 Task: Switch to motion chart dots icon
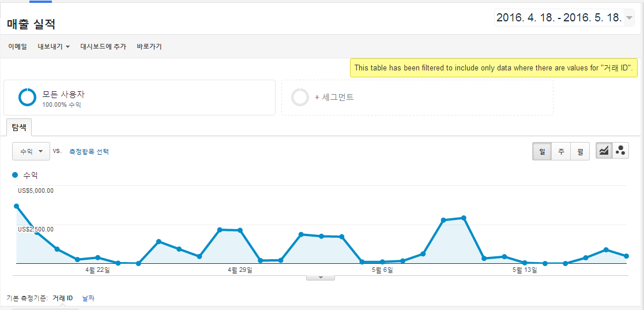[620, 151]
